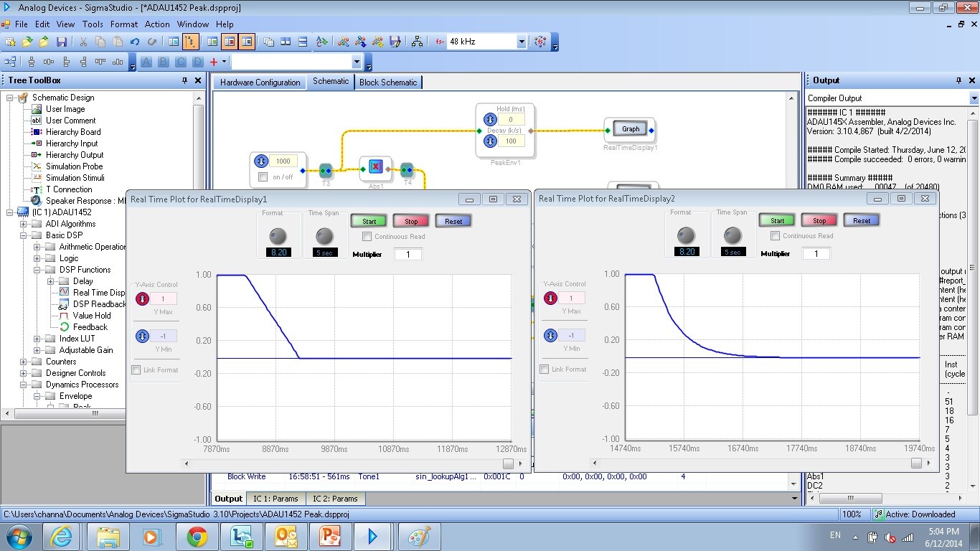Click the Y Min stepper in RealTimeDisplay2
This screenshot has height=551, width=980.
[x=550, y=335]
